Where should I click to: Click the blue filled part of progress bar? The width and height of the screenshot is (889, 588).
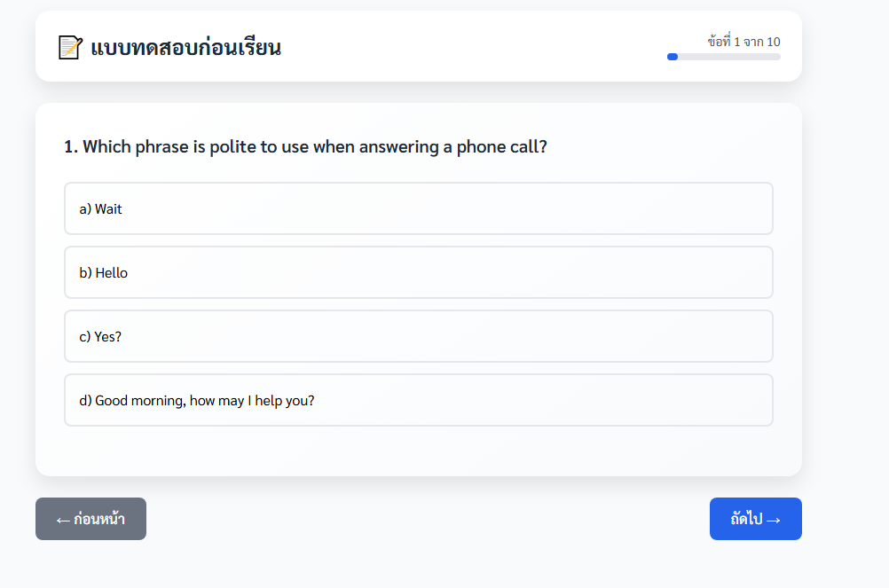point(673,57)
